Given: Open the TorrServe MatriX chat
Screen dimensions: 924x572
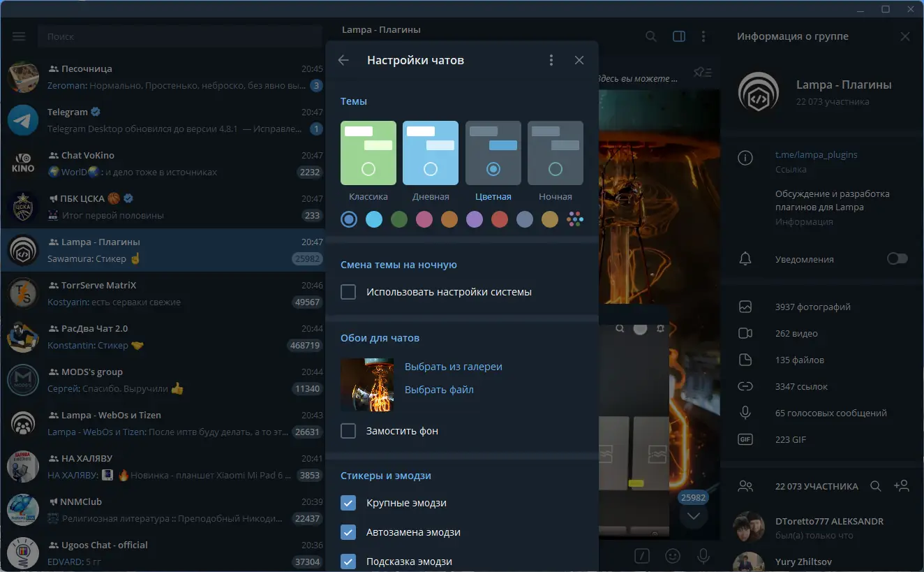Looking at the screenshot, I should point(164,294).
